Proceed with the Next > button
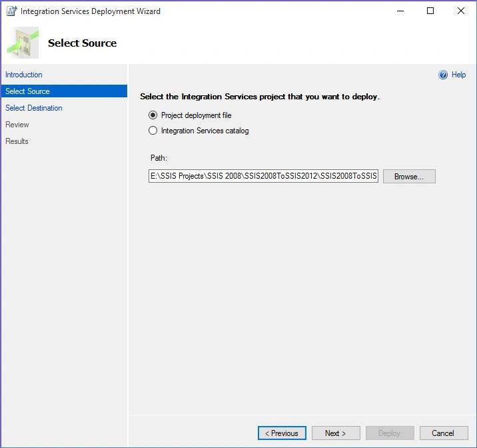 point(336,433)
